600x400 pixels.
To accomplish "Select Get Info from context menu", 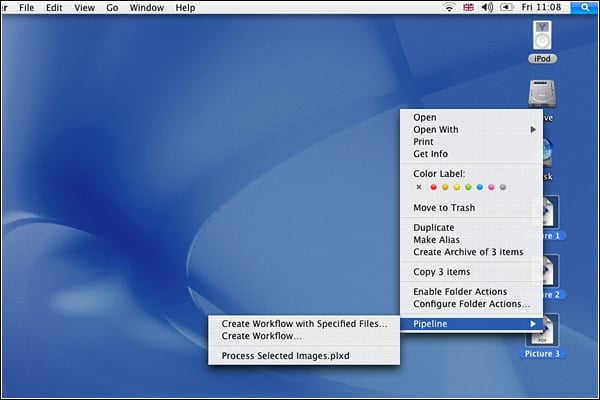I will [x=471, y=154].
